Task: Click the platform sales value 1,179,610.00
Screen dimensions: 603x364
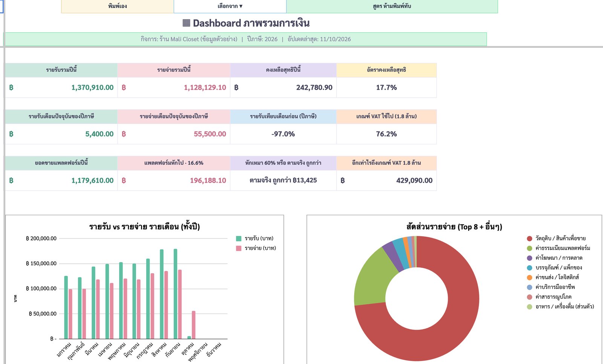Action: point(92,180)
